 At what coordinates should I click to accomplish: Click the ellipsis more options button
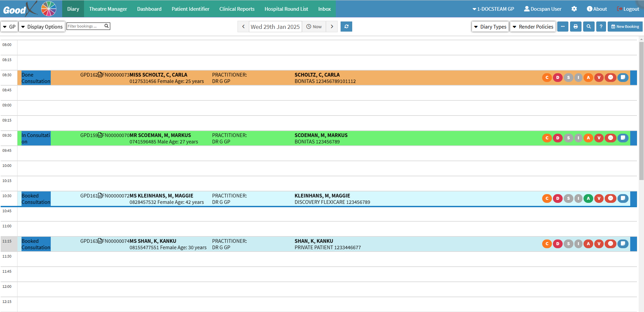tap(563, 27)
